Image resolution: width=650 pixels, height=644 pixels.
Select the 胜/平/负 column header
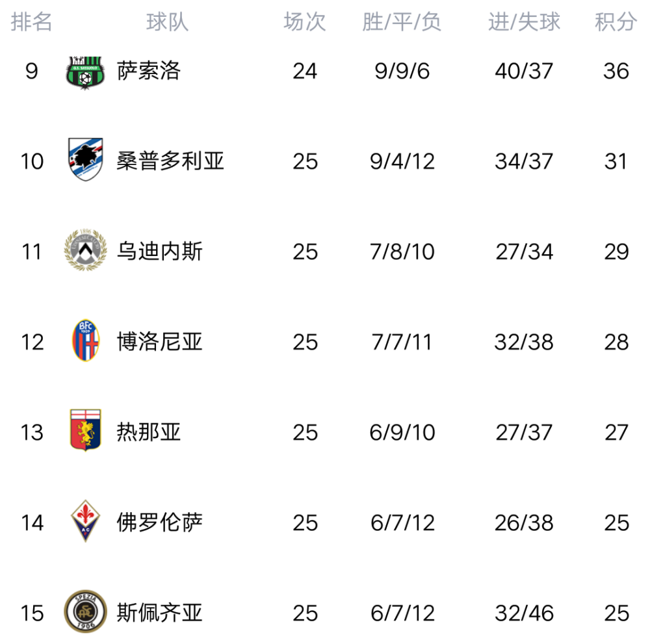point(402,22)
